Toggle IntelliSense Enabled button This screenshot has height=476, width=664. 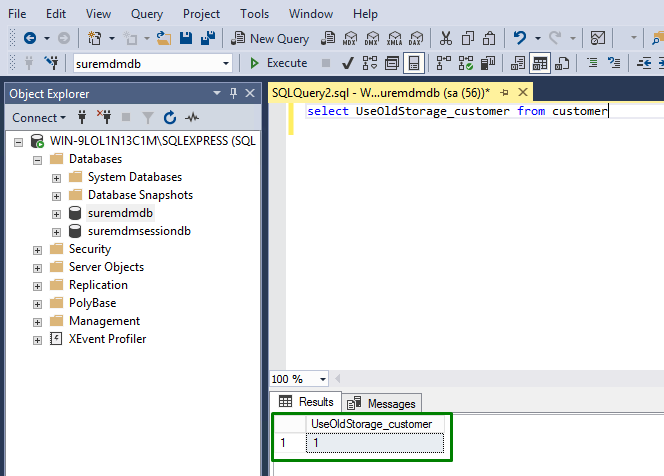[x=414, y=64]
